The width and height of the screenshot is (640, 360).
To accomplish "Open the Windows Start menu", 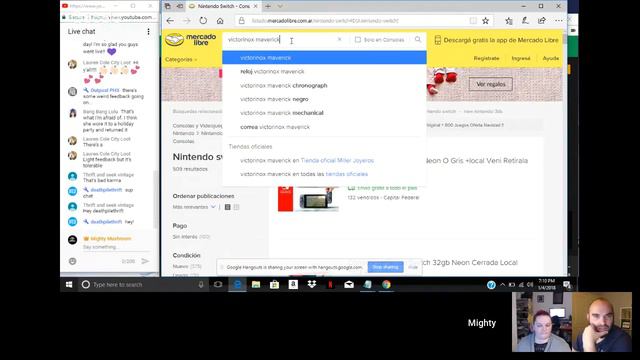I will click(x=69, y=284).
